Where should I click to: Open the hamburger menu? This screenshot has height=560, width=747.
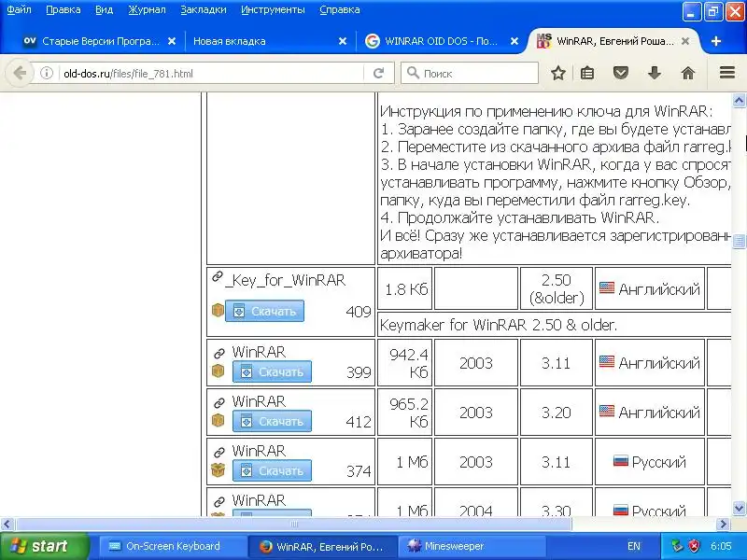point(727,73)
